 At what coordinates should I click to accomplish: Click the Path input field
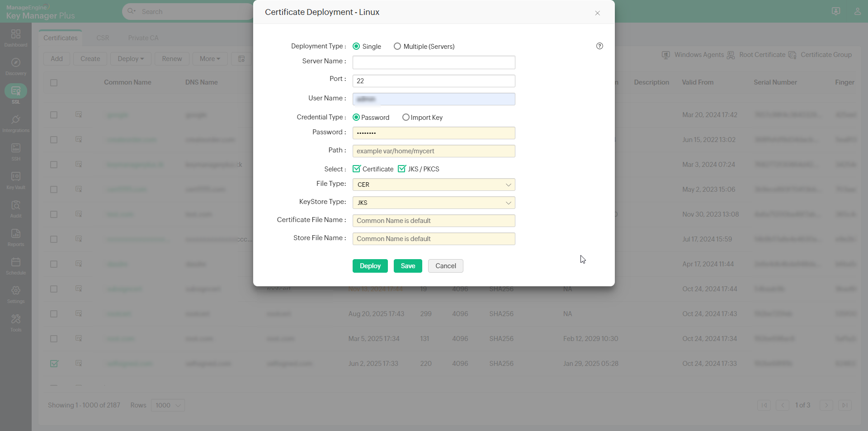pyautogui.click(x=434, y=151)
